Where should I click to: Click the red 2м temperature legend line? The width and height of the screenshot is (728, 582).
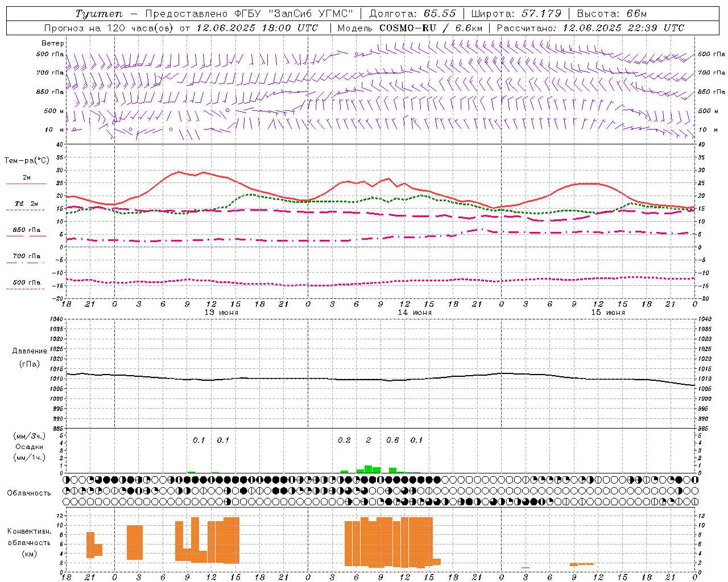pos(26,184)
